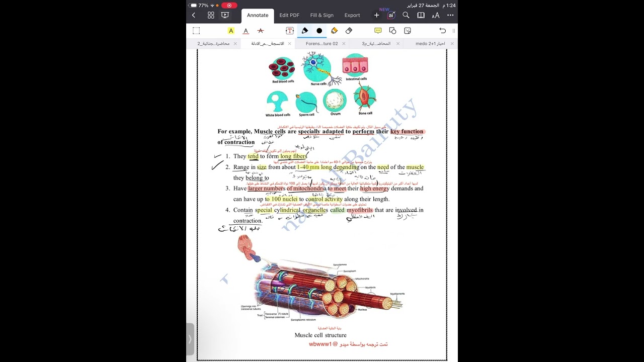Close the medo 2+1 اخبار tab
644x362 pixels.
point(452,44)
